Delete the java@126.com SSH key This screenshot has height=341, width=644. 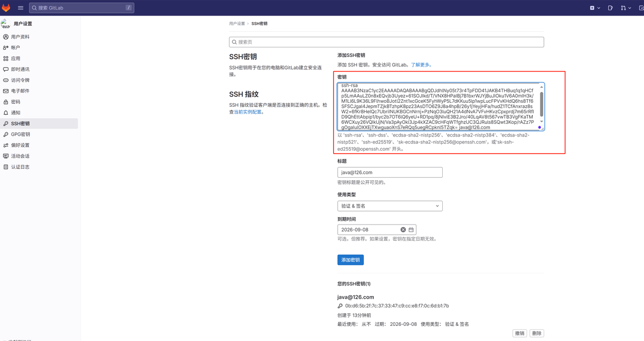(537, 333)
